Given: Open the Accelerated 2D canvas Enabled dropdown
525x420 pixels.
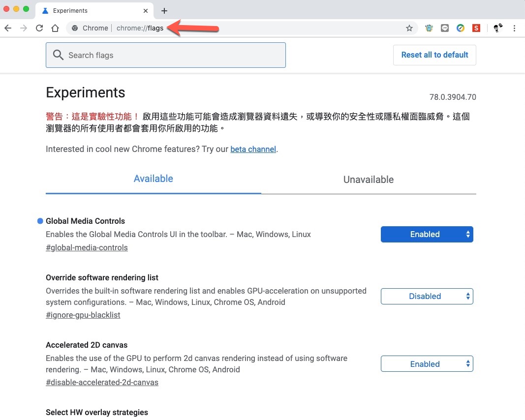Looking at the screenshot, I should [x=427, y=364].
